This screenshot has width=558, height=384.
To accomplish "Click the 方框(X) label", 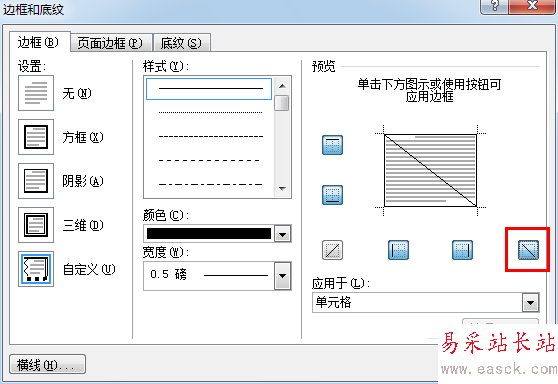I will tap(83, 137).
